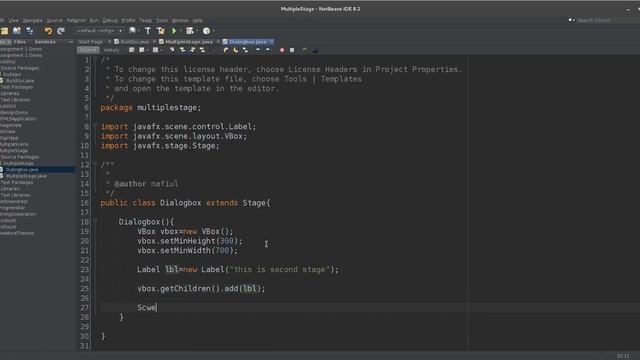This screenshot has width=640, height=360.
Task: Click the cursor position indicator in status bar
Action: click(x=623, y=356)
